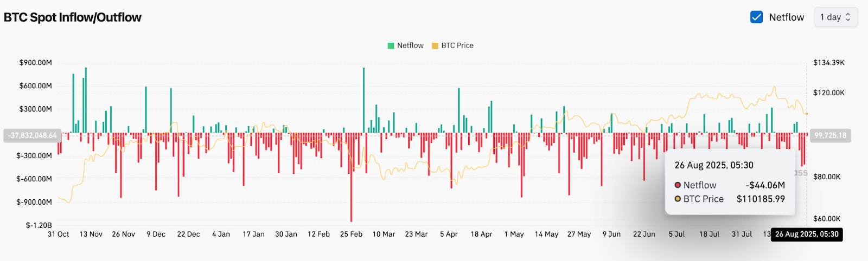
Task: Click the BTC Price legend label
Action: tap(457, 45)
